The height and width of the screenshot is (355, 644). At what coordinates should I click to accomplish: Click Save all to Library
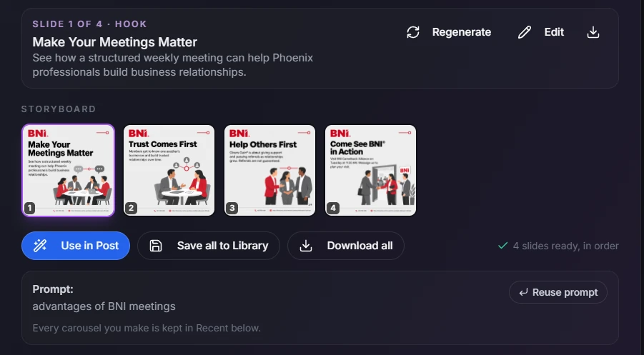click(209, 246)
